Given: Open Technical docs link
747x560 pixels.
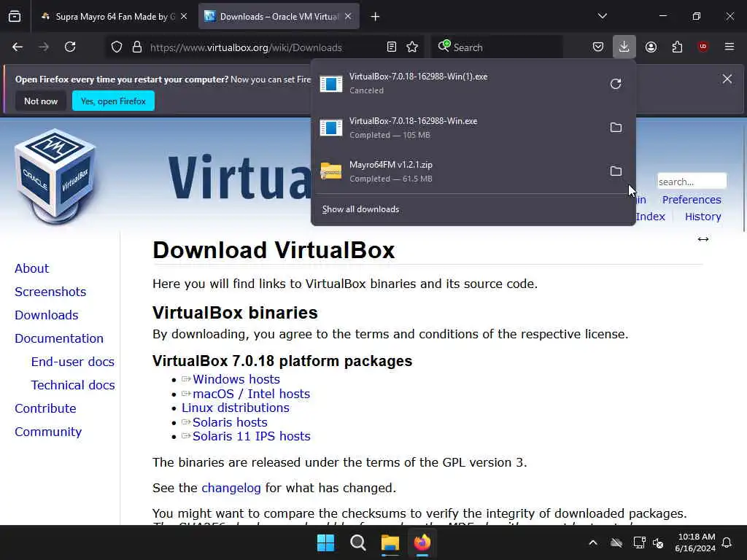Looking at the screenshot, I should tap(73, 385).
